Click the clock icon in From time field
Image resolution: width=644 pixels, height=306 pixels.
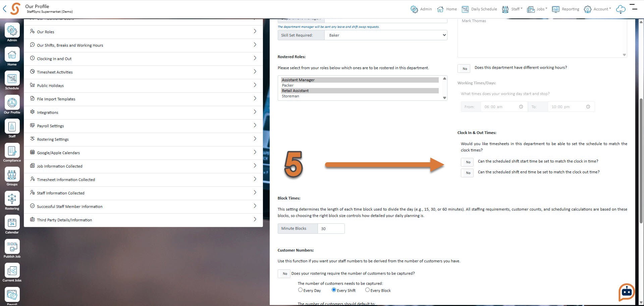point(521,107)
